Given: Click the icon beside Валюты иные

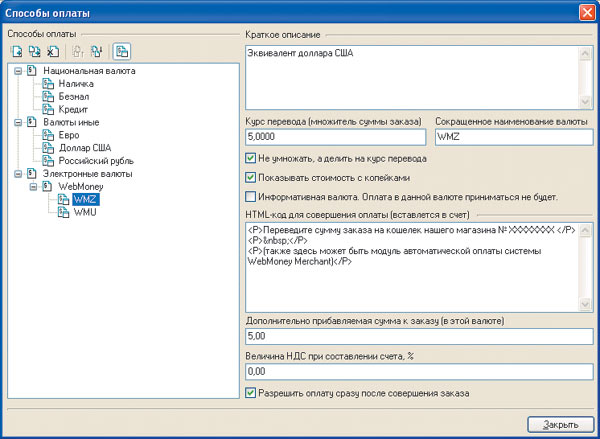Looking at the screenshot, I should click(32, 122).
